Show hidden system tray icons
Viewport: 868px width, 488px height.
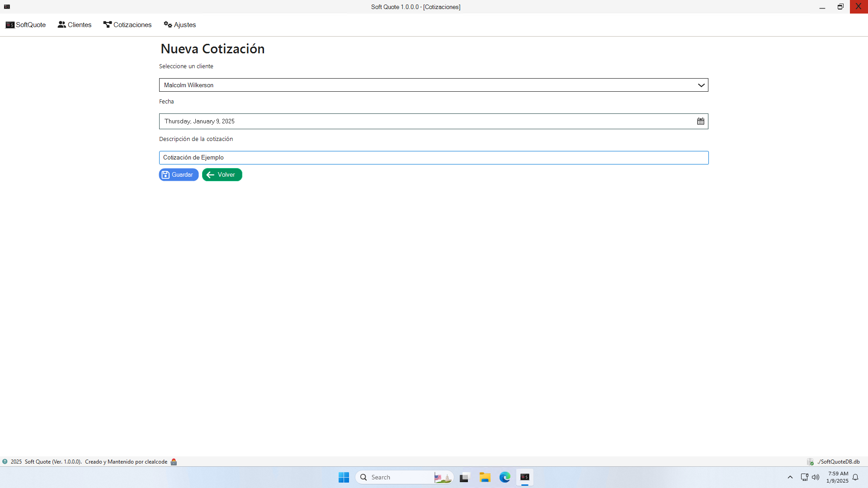tap(790, 477)
